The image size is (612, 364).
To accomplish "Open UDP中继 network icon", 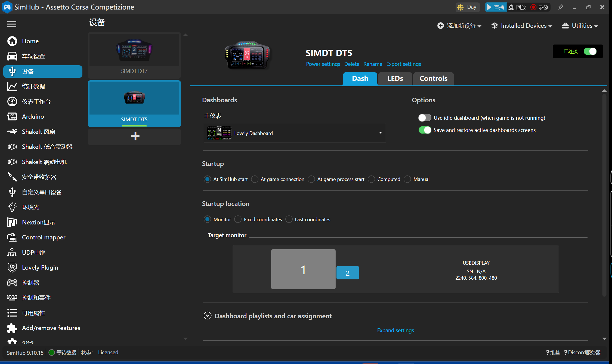I will (12, 252).
